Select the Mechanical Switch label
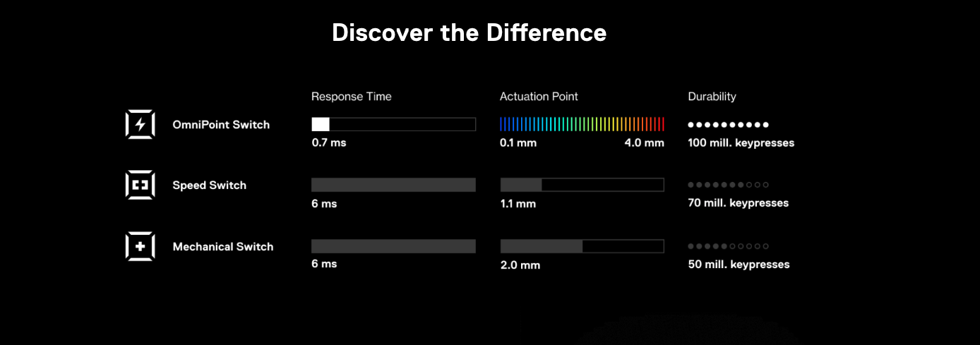 click(223, 247)
